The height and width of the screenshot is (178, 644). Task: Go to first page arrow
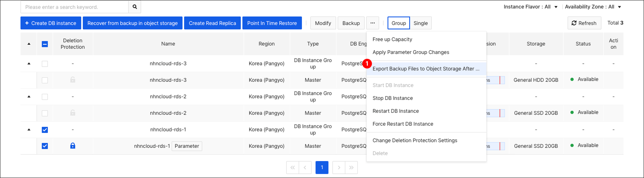click(x=293, y=168)
